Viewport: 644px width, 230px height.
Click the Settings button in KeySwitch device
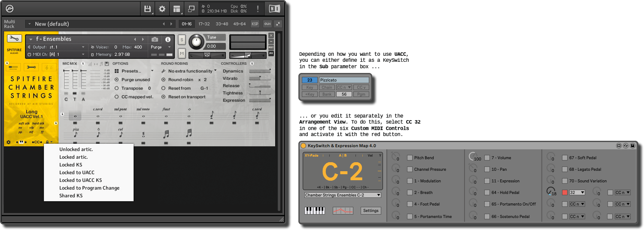tap(371, 211)
